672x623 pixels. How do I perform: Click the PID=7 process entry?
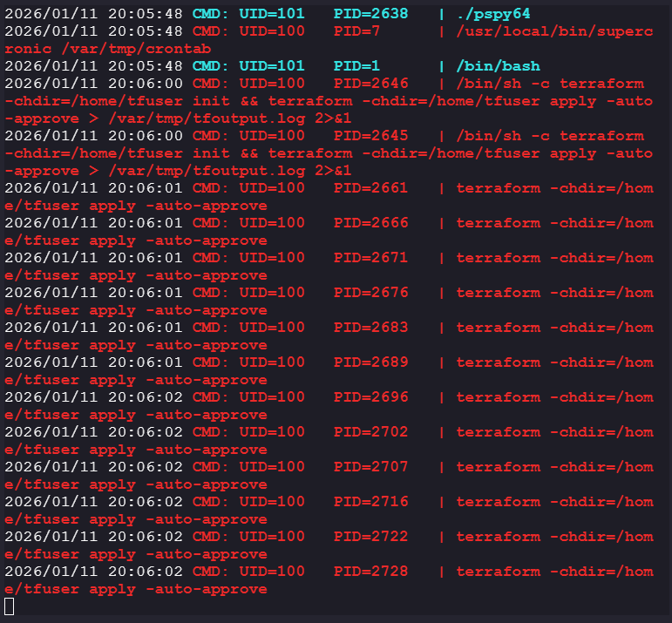(x=356, y=31)
